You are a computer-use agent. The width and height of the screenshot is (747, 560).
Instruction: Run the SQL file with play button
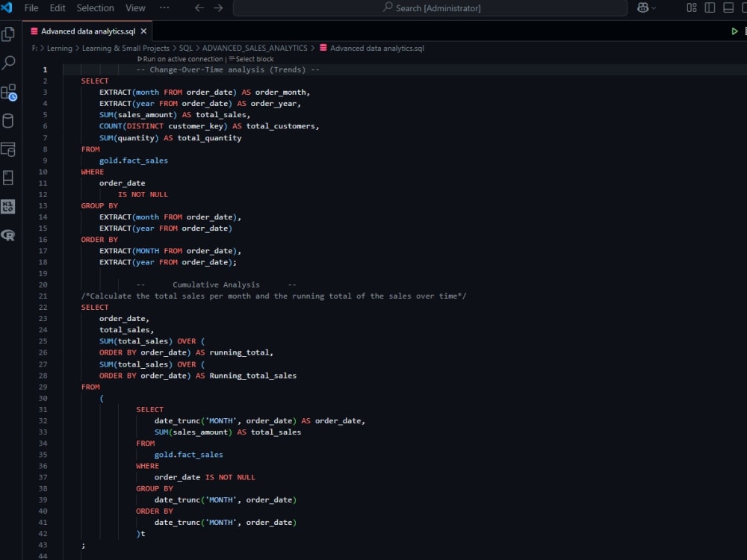coord(734,31)
